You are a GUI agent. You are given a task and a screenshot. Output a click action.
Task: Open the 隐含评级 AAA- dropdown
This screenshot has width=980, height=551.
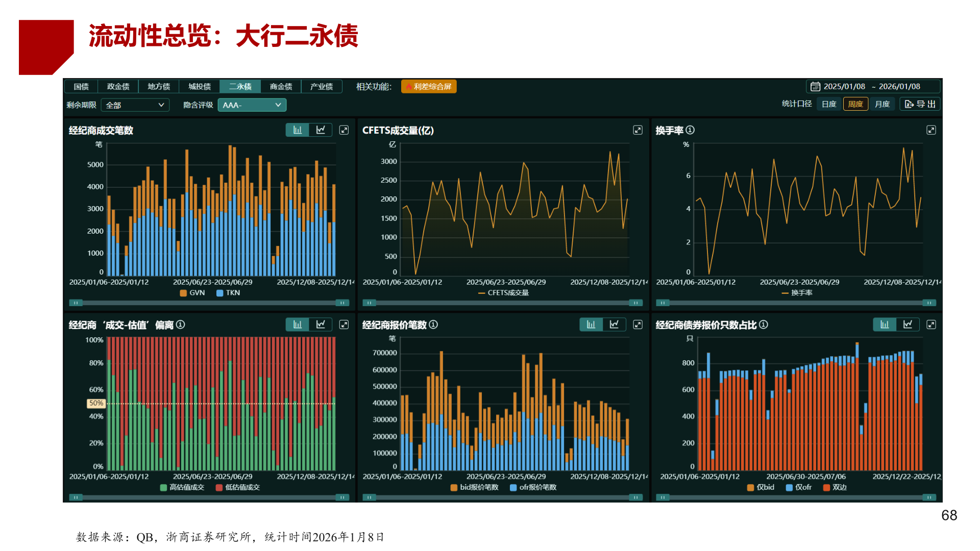252,105
